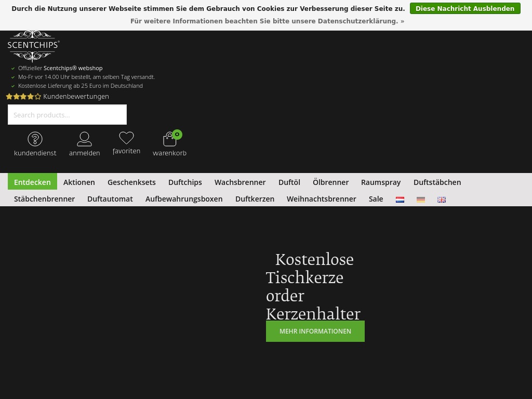Hide the cookie notice message
This screenshot has width=532, height=399.
tap(464, 9)
